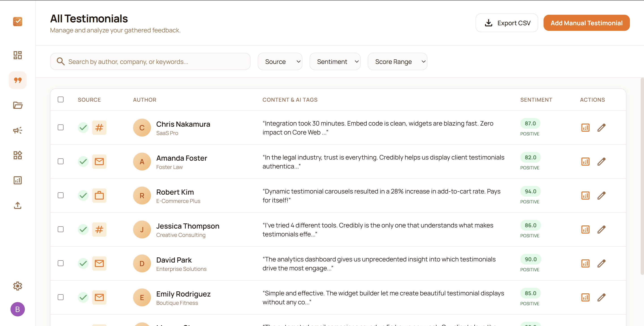Check Emily Rodriguez's row checkbox

click(60, 297)
